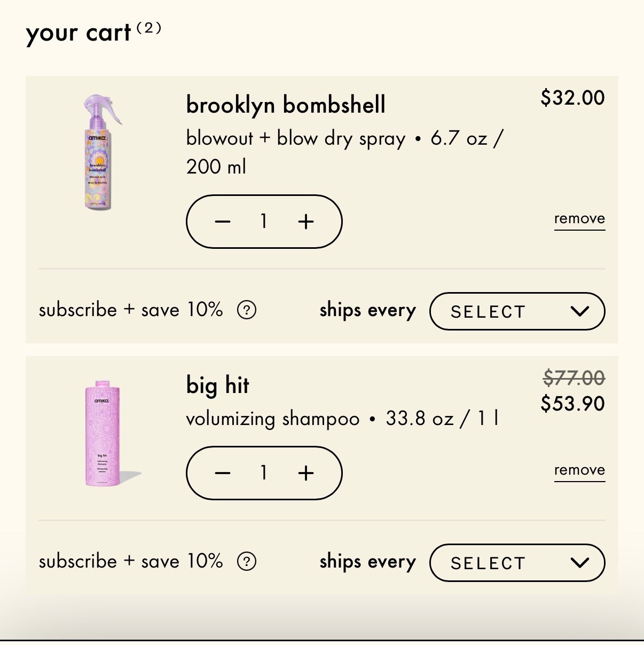Increase brooklyn bombshell quantity with plus icon

[305, 222]
